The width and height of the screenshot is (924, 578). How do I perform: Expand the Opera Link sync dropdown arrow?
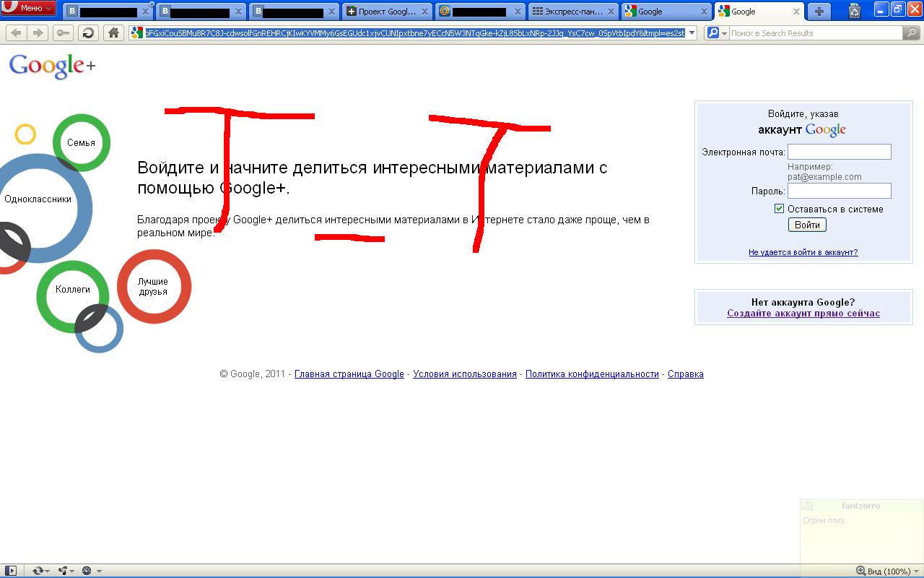pos(48,571)
